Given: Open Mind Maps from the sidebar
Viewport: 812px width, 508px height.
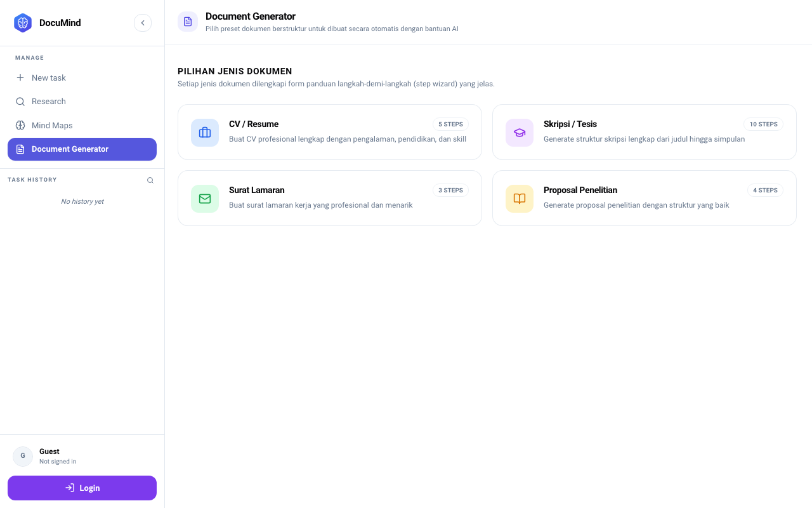Looking at the screenshot, I should (x=82, y=125).
